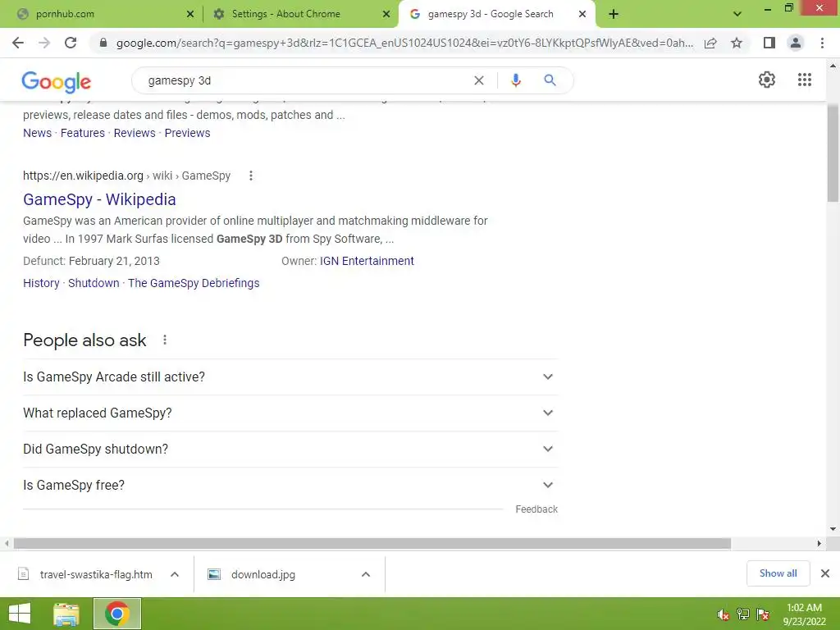This screenshot has height=630, width=840.
Task: Open the Features sitelink
Action: (x=83, y=133)
